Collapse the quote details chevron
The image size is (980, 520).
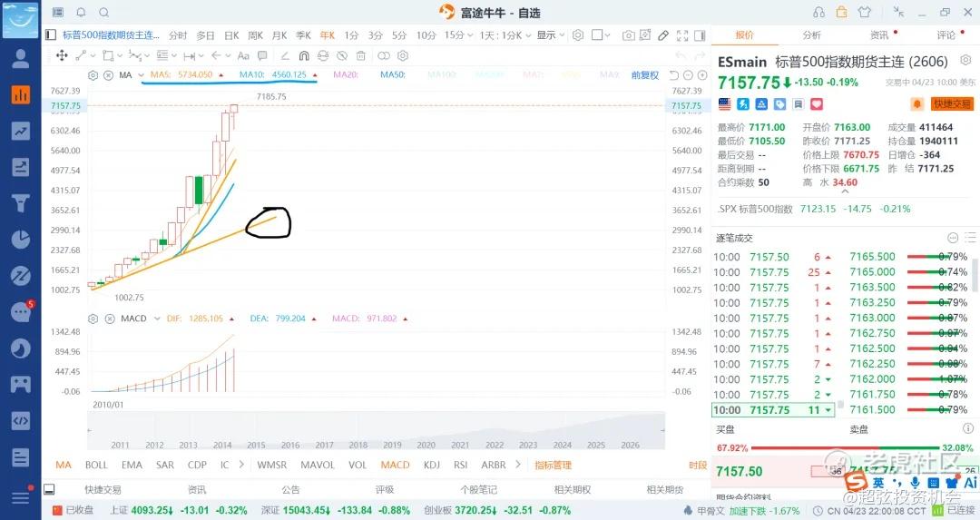click(845, 191)
